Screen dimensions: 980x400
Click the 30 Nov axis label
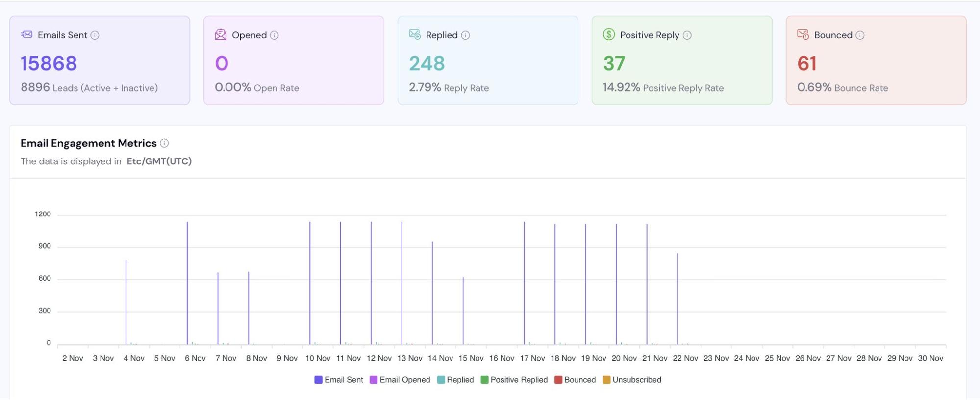click(930, 358)
